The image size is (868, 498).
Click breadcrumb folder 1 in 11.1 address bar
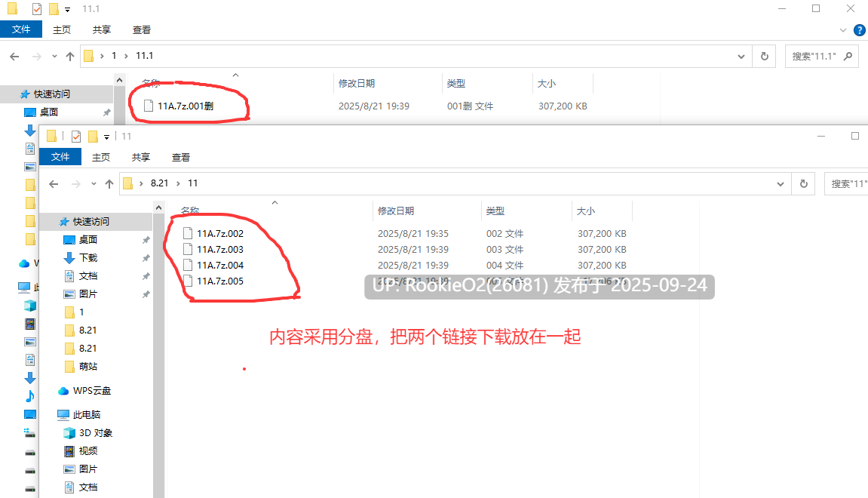tap(114, 56)
